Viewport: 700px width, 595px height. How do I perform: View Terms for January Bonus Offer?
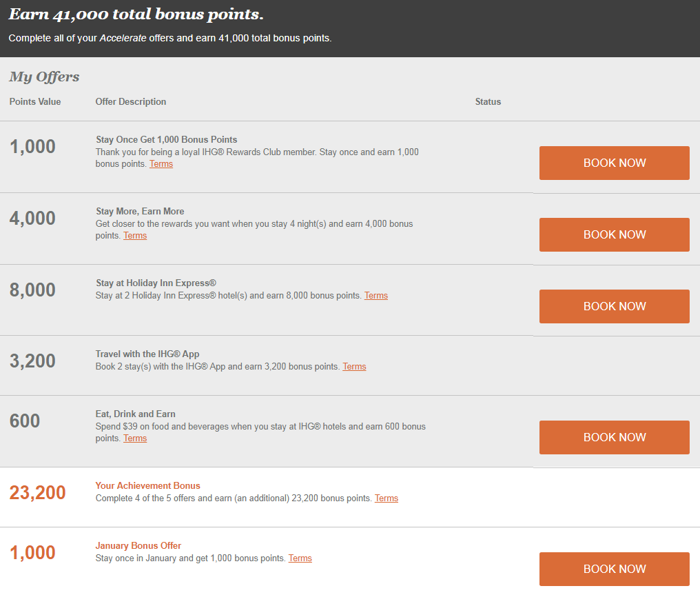coord(300,558)
